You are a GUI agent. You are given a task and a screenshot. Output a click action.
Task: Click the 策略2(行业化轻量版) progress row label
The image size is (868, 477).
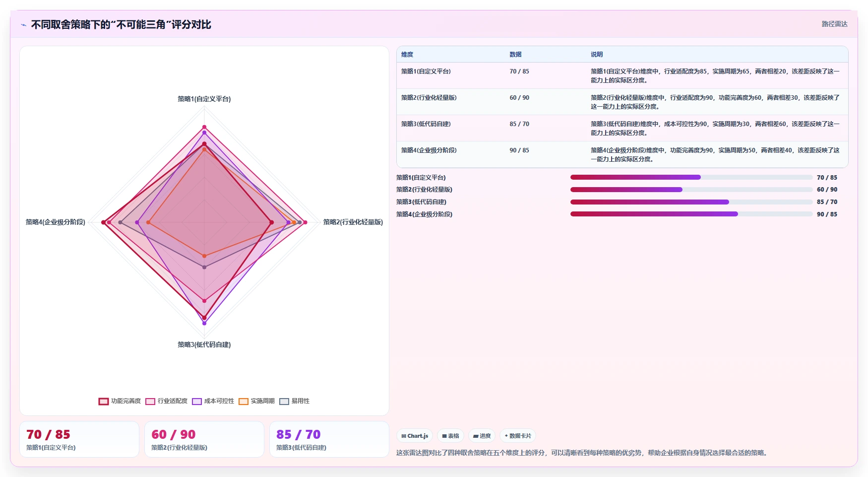click(424, 190)
